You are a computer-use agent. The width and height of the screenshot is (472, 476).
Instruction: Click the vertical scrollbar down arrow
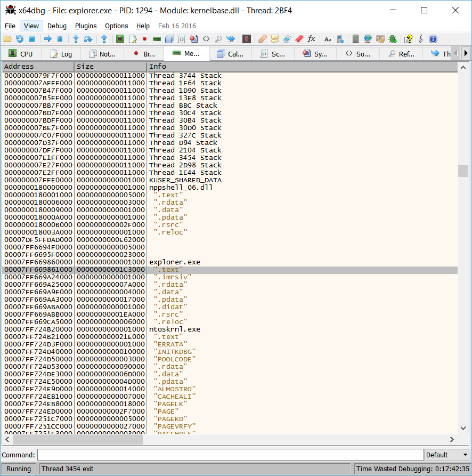(x=463, y=429)
